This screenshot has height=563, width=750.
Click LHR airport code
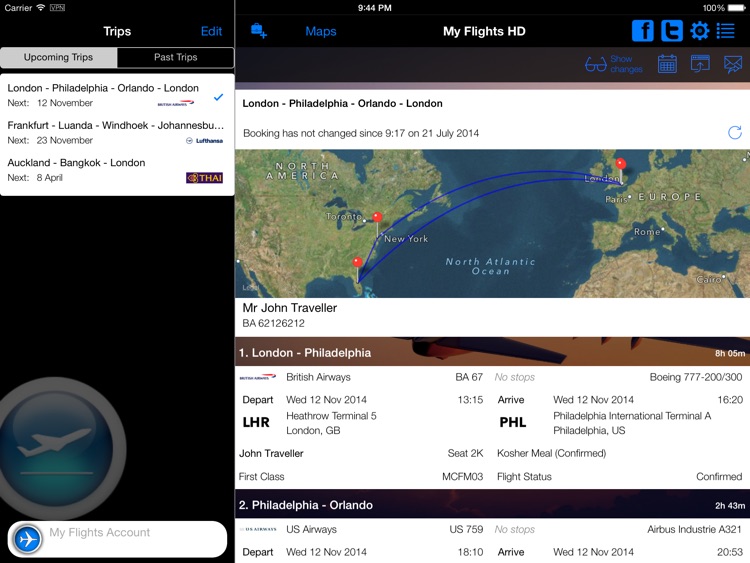[x=256, y=422]
